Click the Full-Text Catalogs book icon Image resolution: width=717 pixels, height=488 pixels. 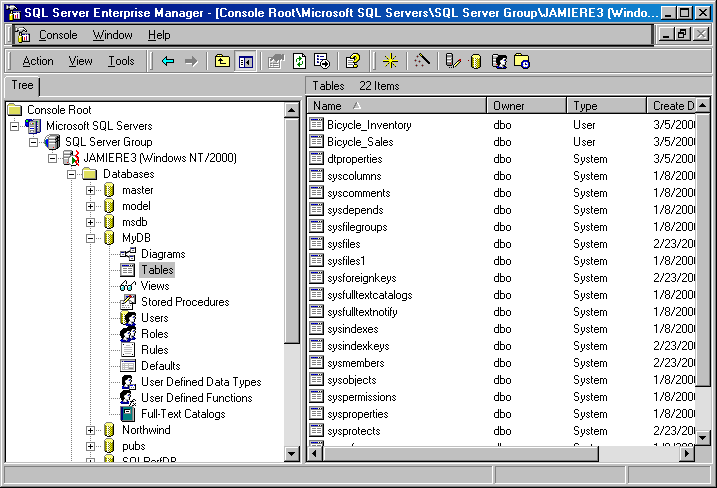(x=128, y=414)
